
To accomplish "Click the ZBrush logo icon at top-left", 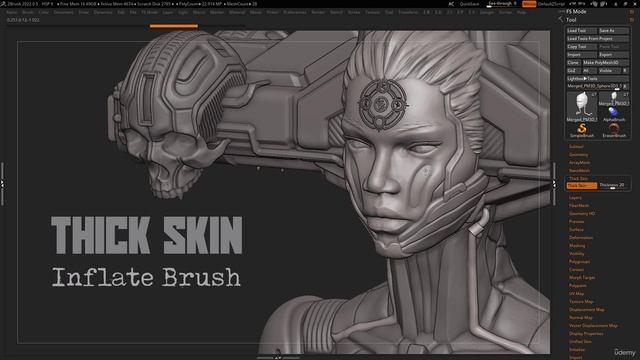I will (x=3, y=4).
